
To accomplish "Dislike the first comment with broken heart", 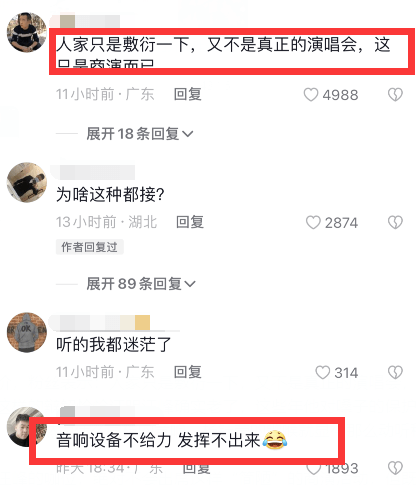I will [395, 95].
